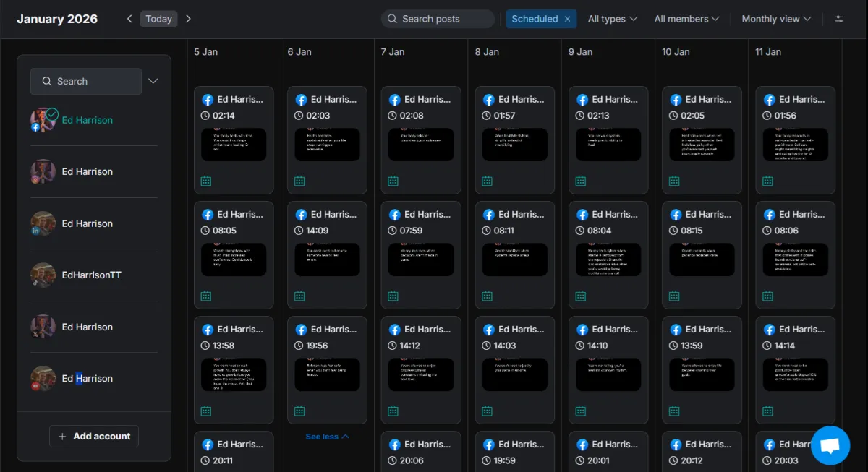Image resolution: width=868 pixels, height=472 pixels.
Task: Click calendar icon on 10 Jan 08:15 post
Action: pyautogui.click(x=674, y=296)
